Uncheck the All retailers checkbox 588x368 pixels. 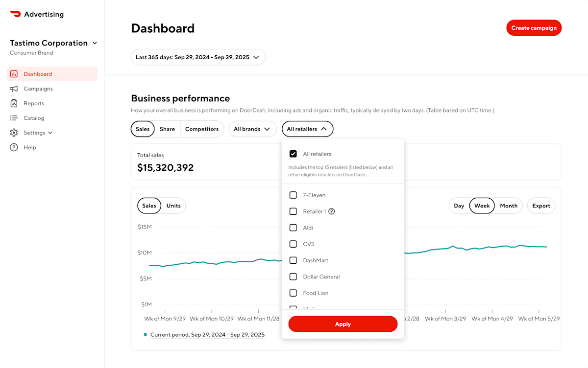pyautogui.click(x=293, y=154)
